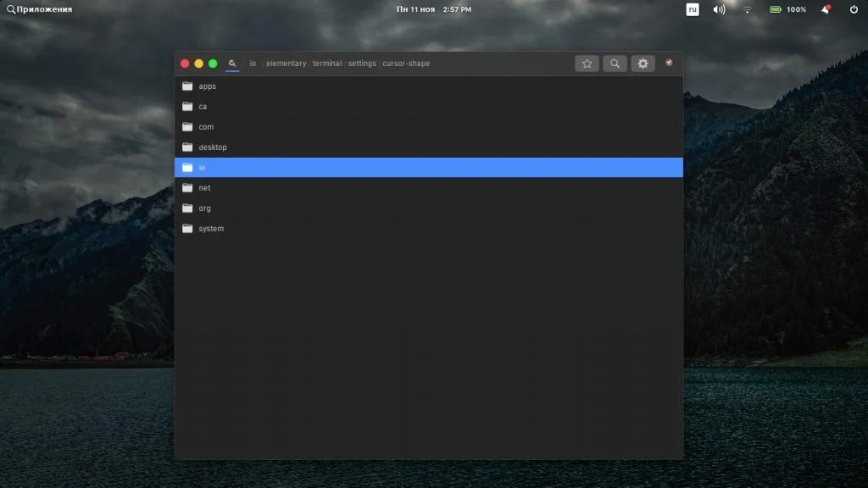This screenshot has height=488, width=868.
Task: Close the window with red button
Action: click(185, 64)
